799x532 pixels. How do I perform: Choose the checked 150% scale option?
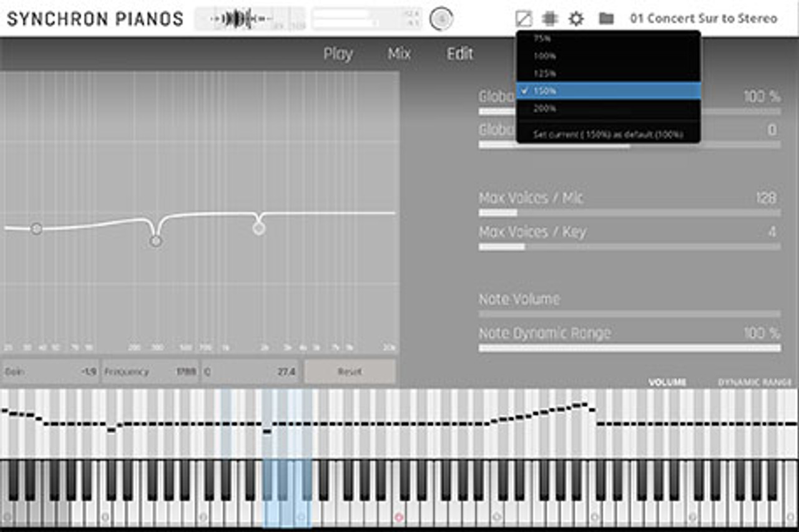[609, 90]
